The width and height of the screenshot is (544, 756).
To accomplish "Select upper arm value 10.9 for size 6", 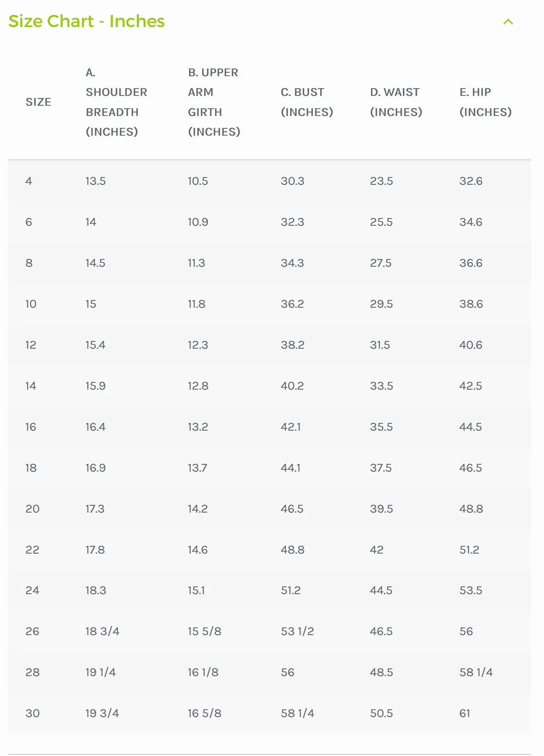I will coord(198,222).
